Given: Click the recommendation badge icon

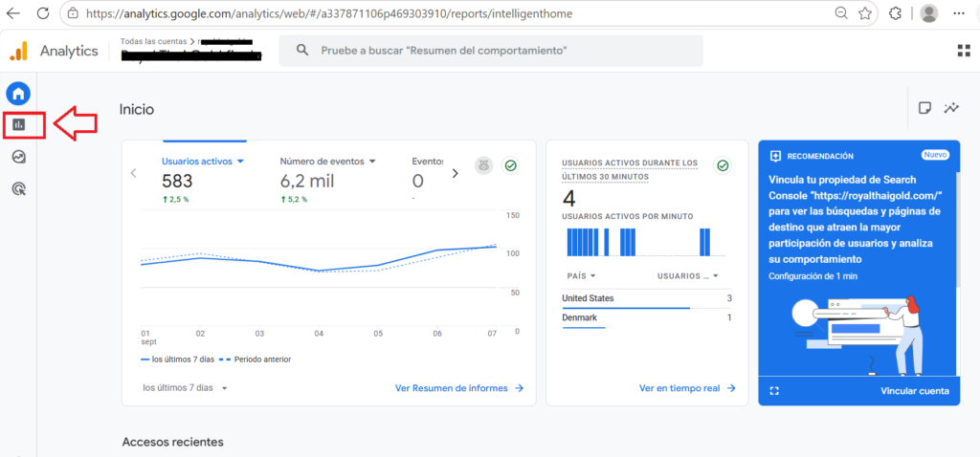Looking at the screenshot, I should pyautogui.click(x=775, y=156).
